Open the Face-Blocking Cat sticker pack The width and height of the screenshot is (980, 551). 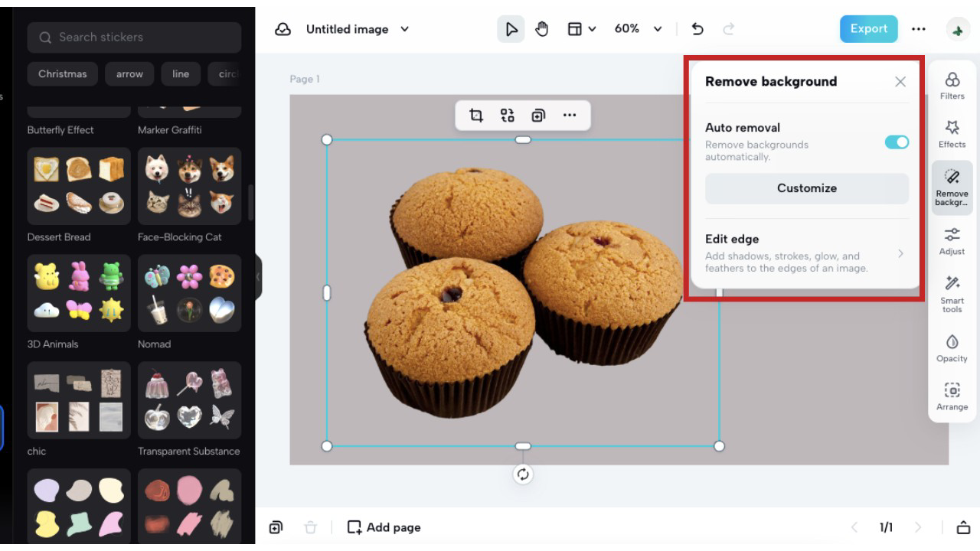(x=189, y=186)
